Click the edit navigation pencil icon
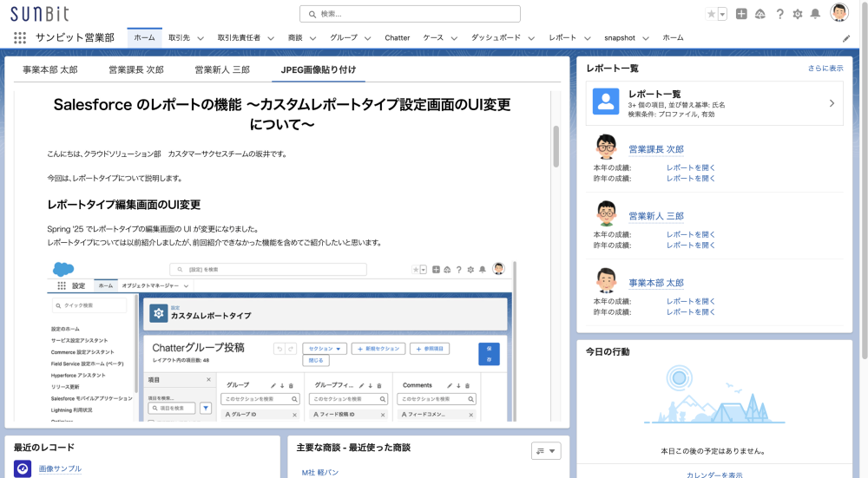This screenshot has width=868, height=478. tap(845, 39)
